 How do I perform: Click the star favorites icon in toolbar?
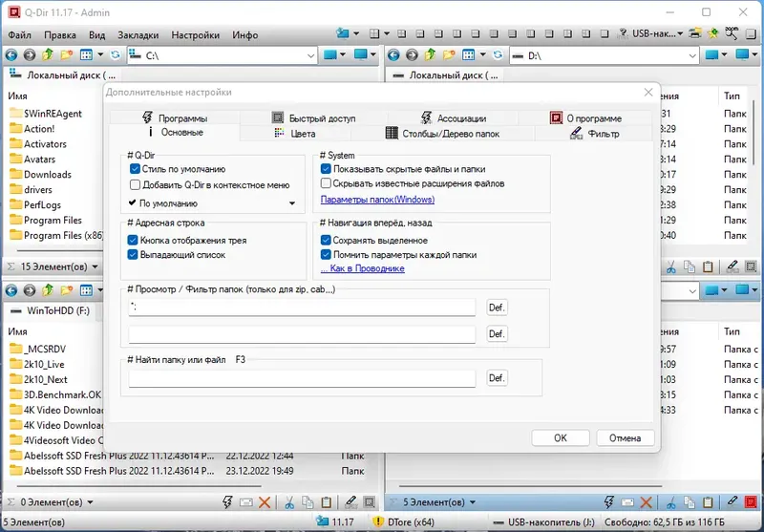pyautogui.click(x=712, y=33)
